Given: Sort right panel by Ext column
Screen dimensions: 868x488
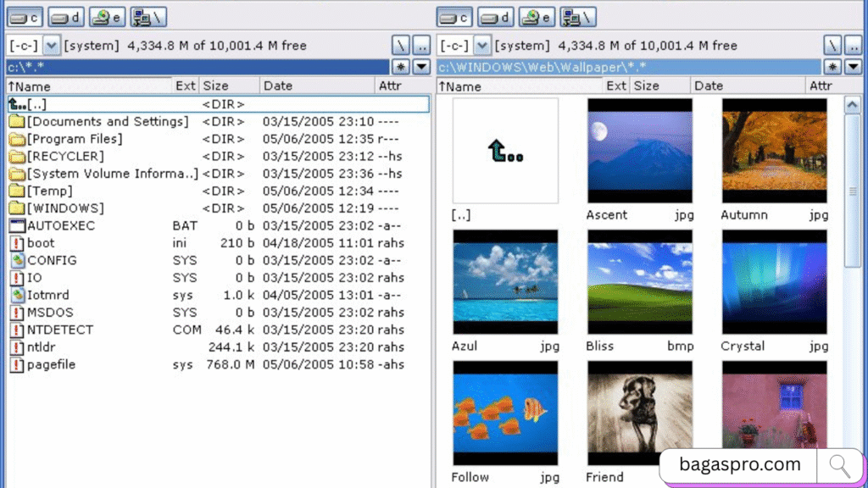Looking at the screenshot, I should [616, 86].
